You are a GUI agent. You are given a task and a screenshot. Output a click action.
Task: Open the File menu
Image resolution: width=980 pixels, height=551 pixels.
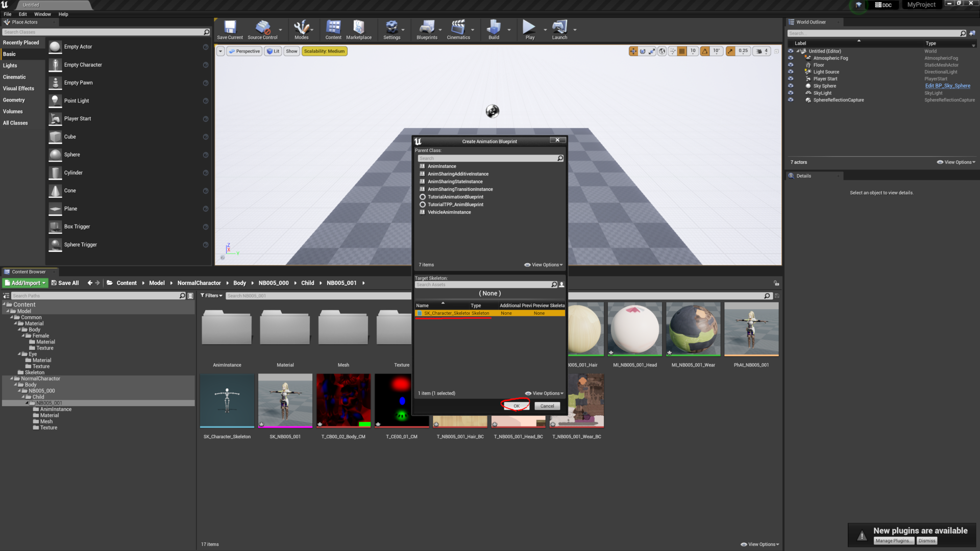click(x=8, y=14)
